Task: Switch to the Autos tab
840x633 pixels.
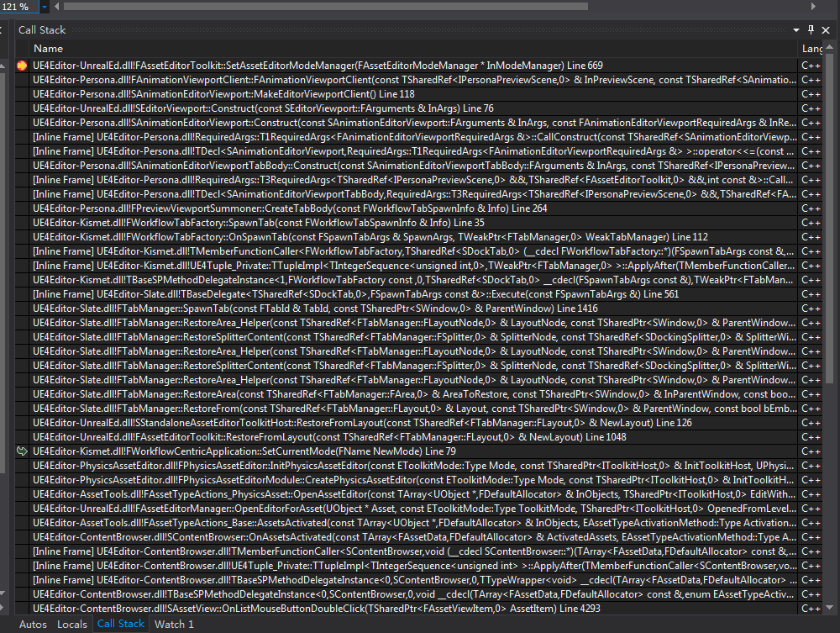Action: point(33,624)
